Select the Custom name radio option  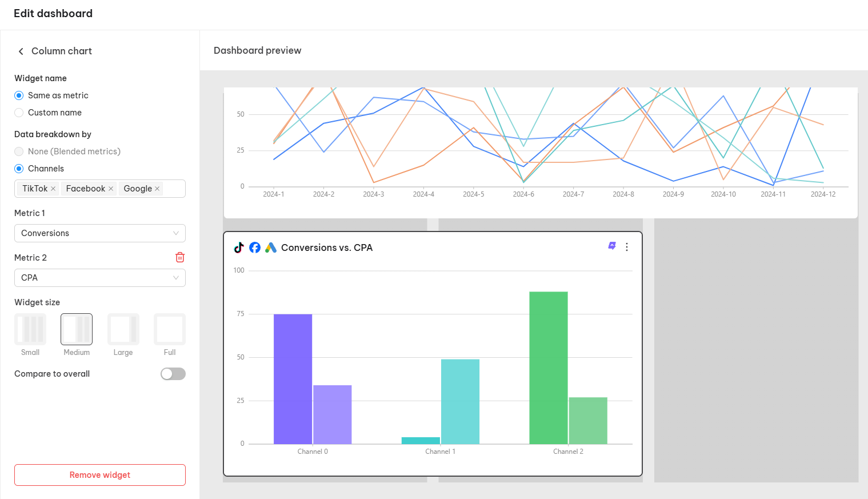(x=19, y=113)
